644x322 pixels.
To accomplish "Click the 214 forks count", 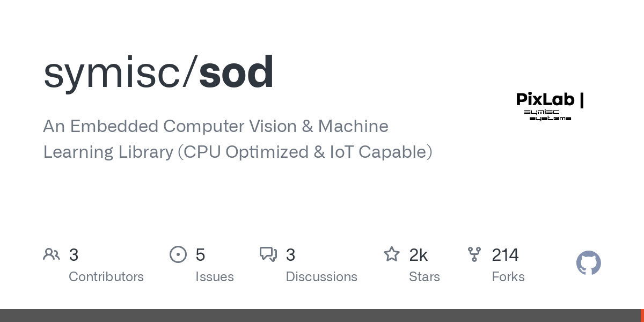I will point(505,255).
